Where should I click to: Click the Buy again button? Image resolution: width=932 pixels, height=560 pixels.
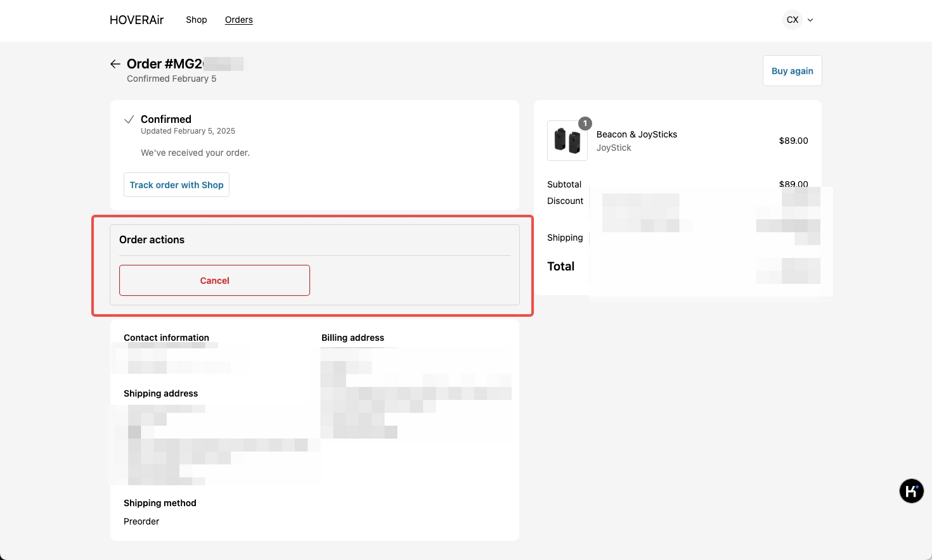click(793, 71)
